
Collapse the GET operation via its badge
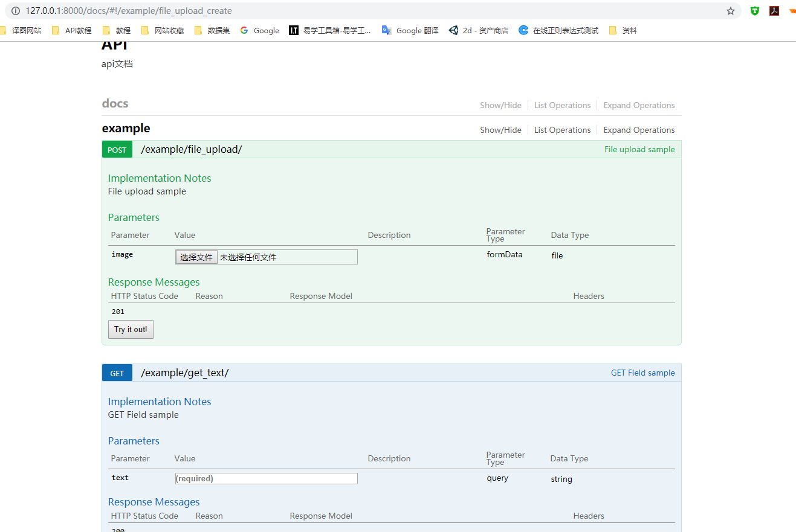[x=117, y=373]
